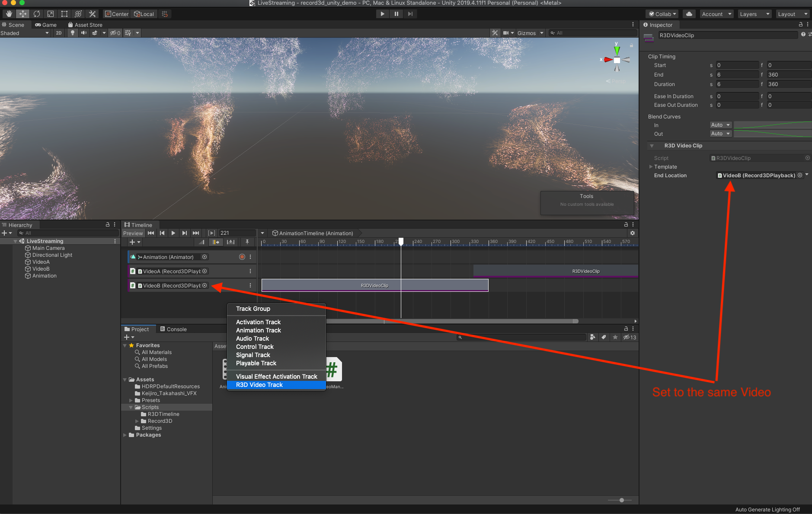812x514 pixels.
Task: Lock the Inspector panel
Action: 801,25
